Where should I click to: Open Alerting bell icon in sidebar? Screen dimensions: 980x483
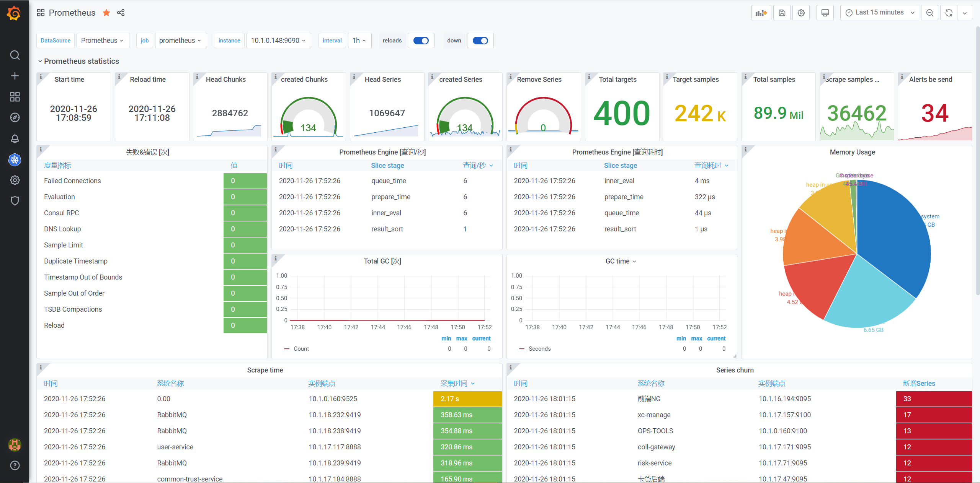pyautogui.click(x=15, y=138)
